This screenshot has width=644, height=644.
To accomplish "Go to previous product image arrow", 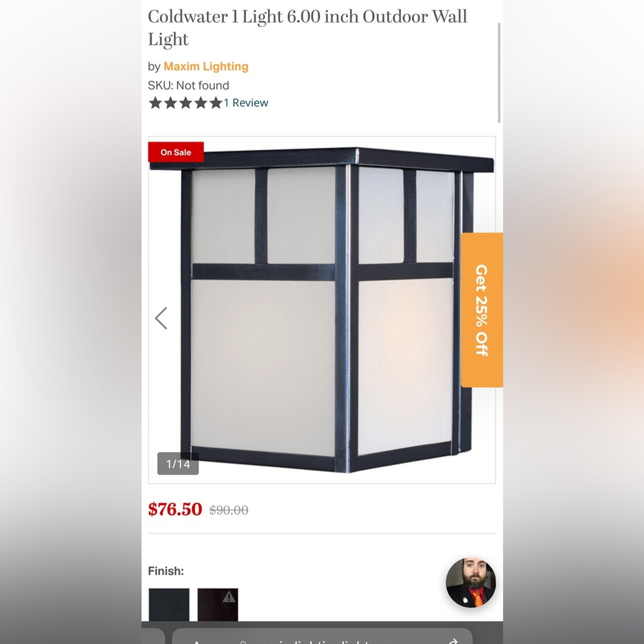I will [161, 318].
